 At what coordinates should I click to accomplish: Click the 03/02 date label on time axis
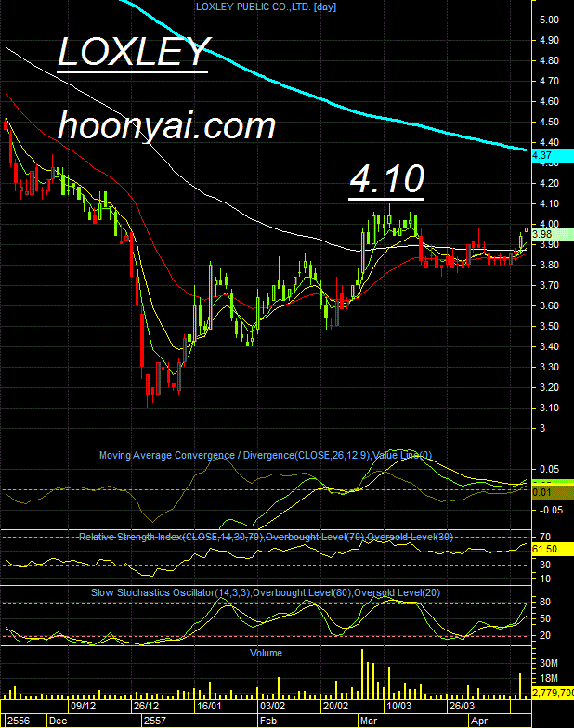point(272,706)
